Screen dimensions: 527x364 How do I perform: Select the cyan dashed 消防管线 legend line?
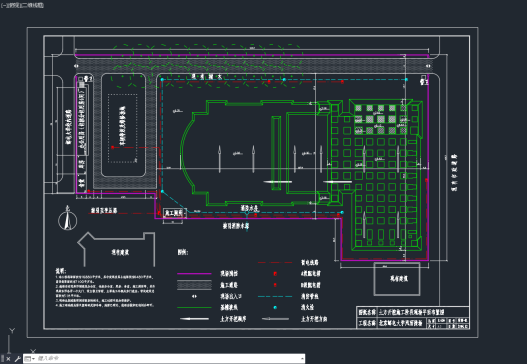(x=275, y=296)
